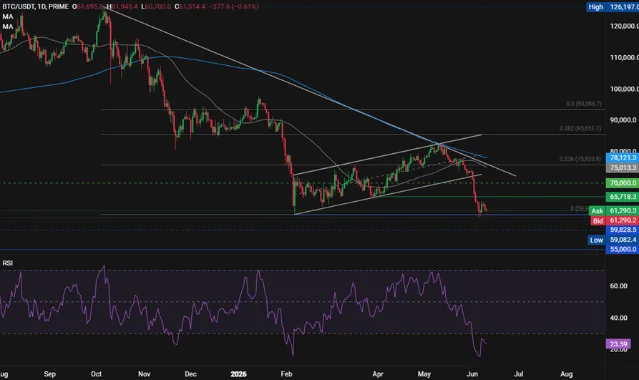Click the Dec label on the time axis

click(190, 374)
